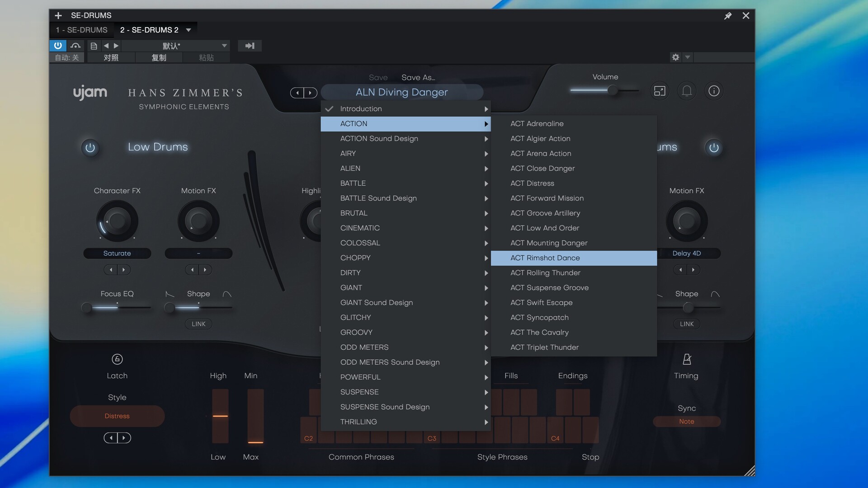Select ACT The Cavalry preset
868x488 pixels.
coord(574,333)
